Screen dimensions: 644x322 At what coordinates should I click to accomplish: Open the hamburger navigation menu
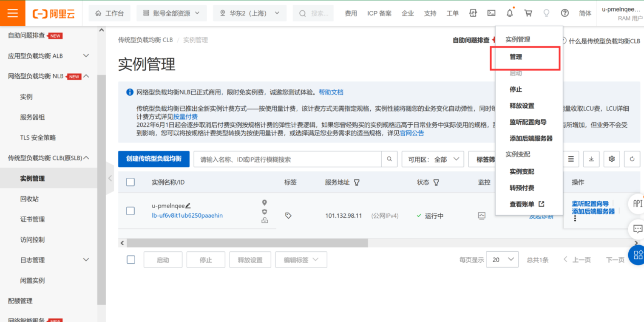pyautogui.click(x=13, y=13)
